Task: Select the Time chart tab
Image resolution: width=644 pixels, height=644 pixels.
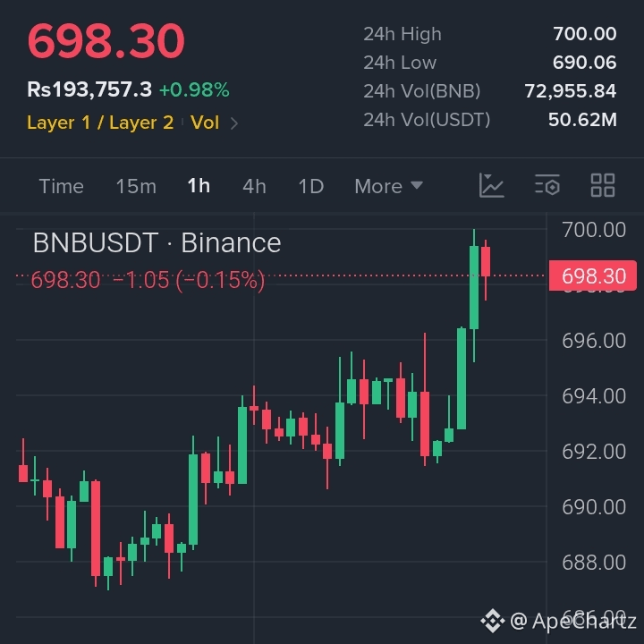Action: point(61,186)
